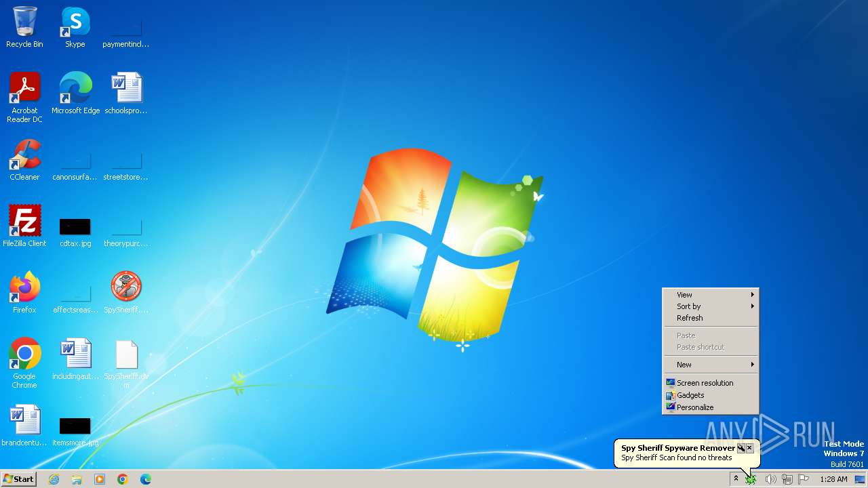Image resolution: width=868 pixels, height=488 pixels.
Task: Open the balloon notification wrench options
Action: (741, 448)
